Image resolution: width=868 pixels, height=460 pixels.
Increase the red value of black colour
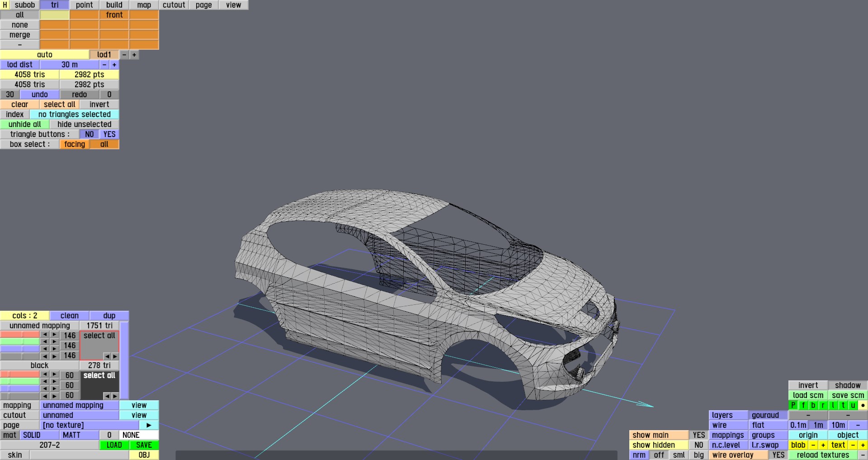coord(54,375)
